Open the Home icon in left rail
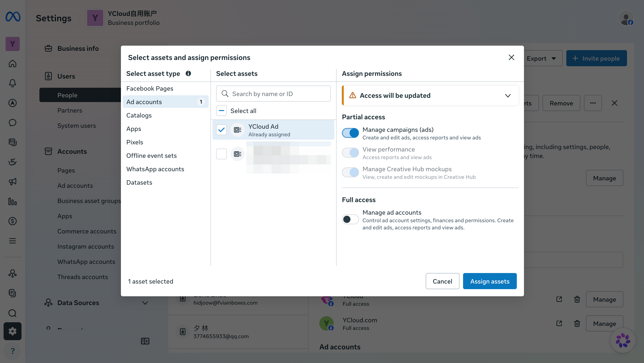This screenshot has width=644, height=363. click(13, 64)
